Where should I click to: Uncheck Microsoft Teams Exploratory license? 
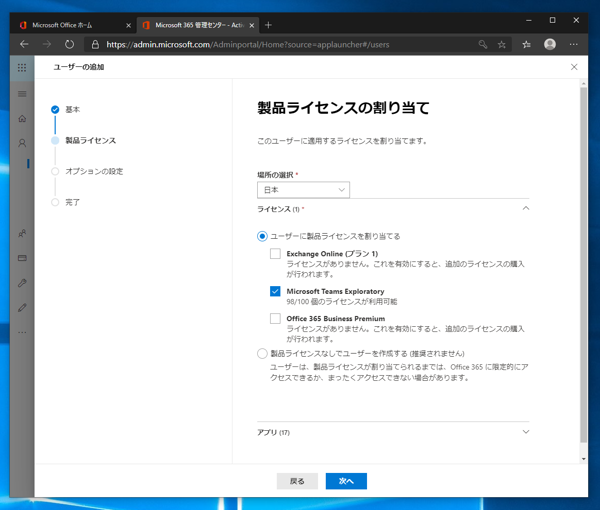pyautogui.click(x=275, y=291)
